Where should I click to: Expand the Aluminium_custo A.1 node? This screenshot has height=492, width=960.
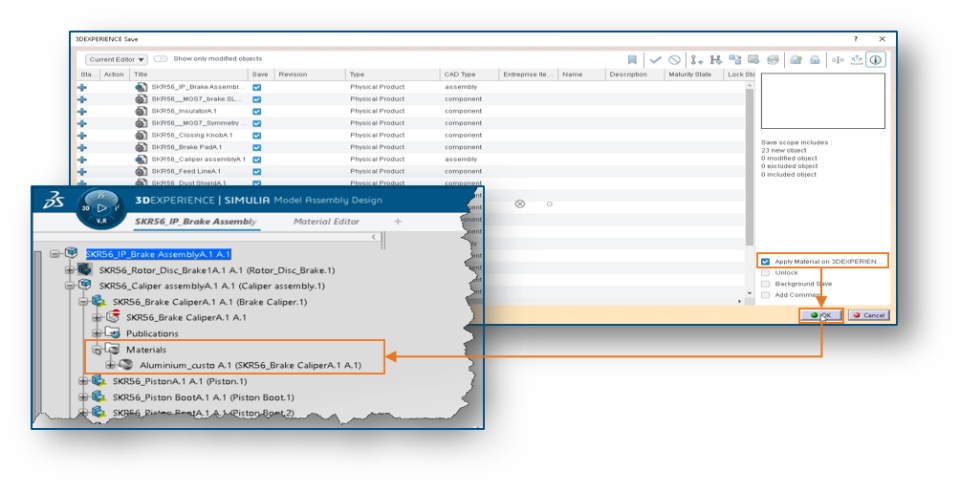[x=110, y=365]
